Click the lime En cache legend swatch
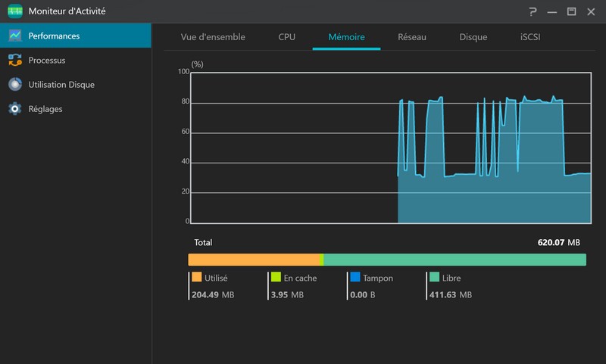This screenshot has height=364, width=606. [x=276, y=277]
